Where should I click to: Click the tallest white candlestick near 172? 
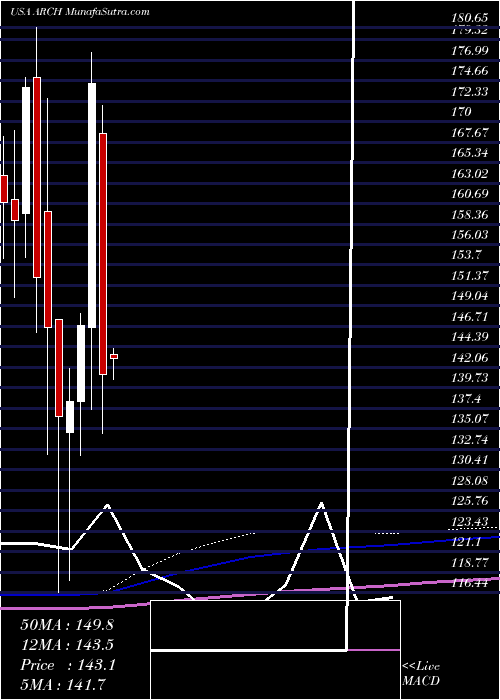coord(92,205)
